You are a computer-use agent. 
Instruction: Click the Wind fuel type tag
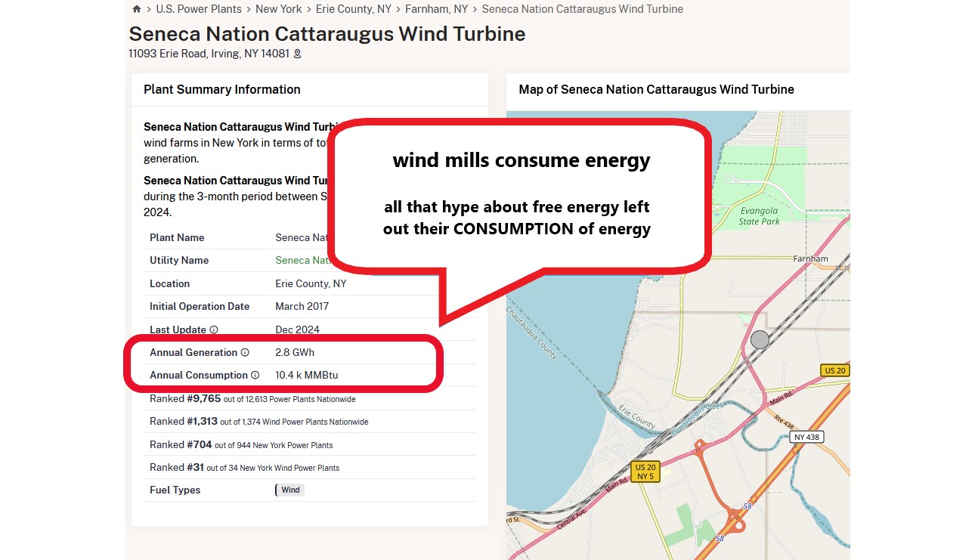[x=290, y=490]
